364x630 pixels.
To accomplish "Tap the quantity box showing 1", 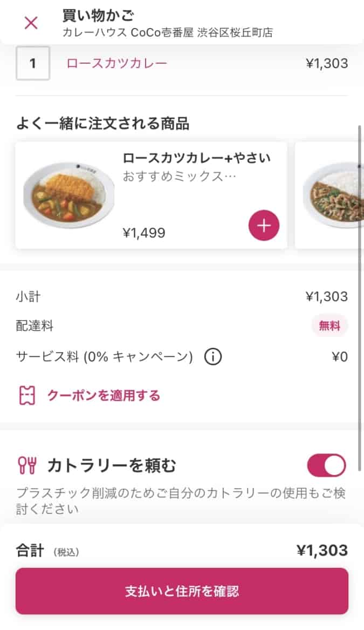I will coord(33,64).
